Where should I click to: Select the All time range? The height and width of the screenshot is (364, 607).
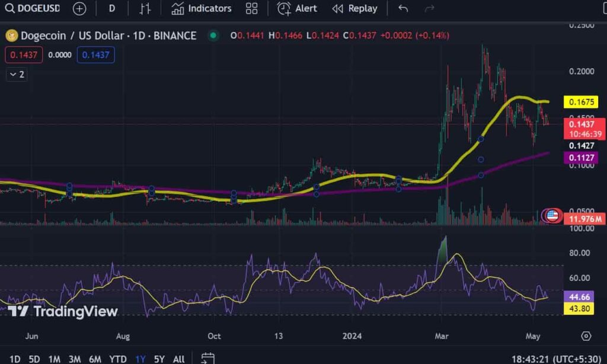(x=178, y=359)
